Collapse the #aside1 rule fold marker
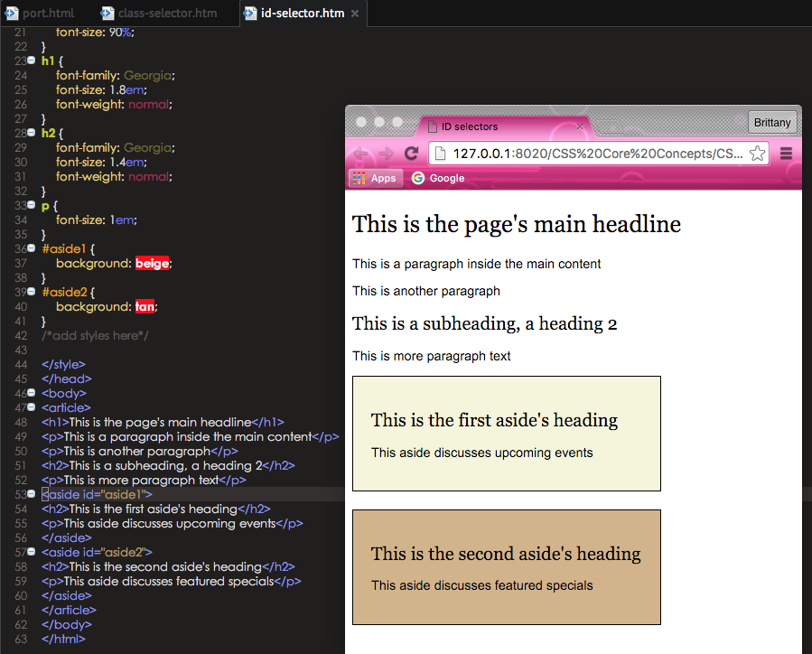 click(x=31, y=248)
